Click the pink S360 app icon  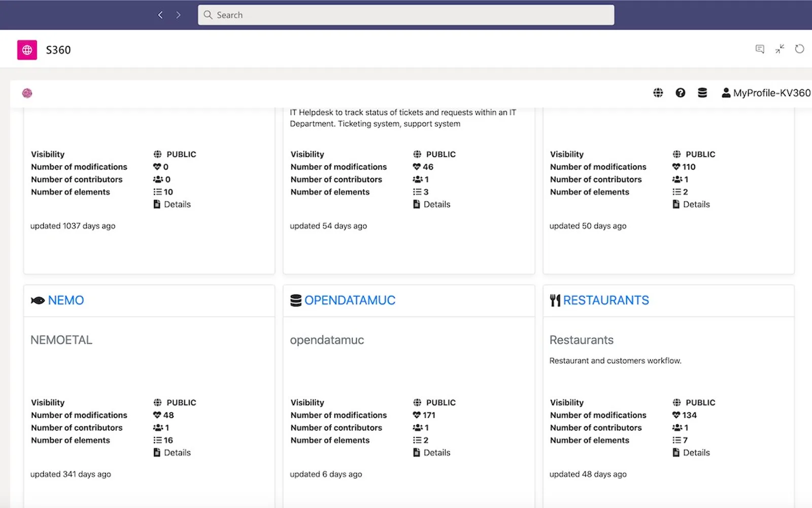27,50
